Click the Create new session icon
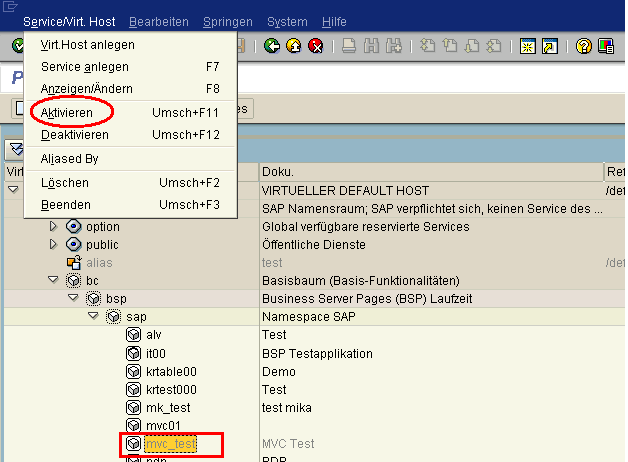 coord(527,46)
